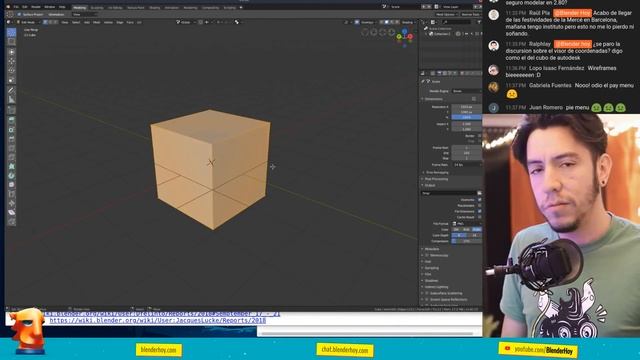Enable the Screen Space Reflections checkbox

427,300
